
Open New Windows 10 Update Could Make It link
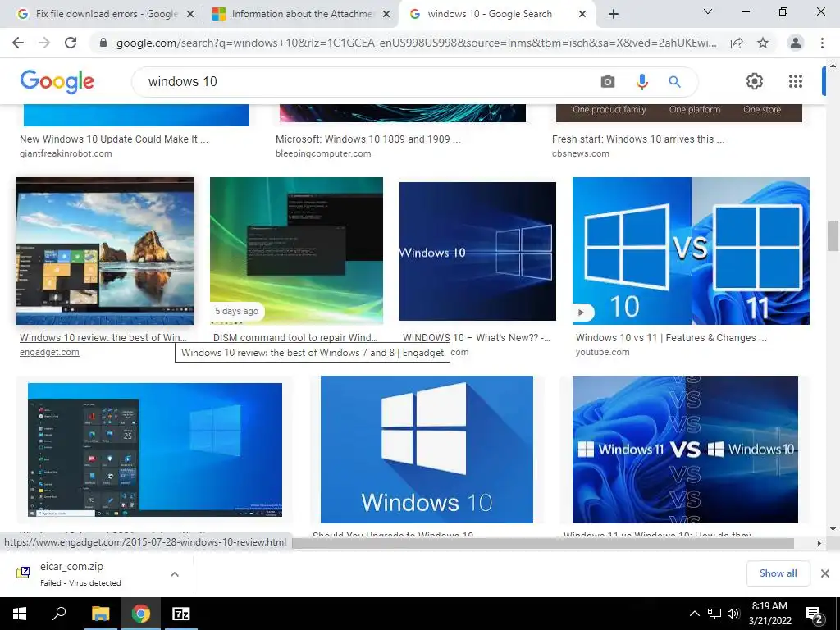point(114,139)
